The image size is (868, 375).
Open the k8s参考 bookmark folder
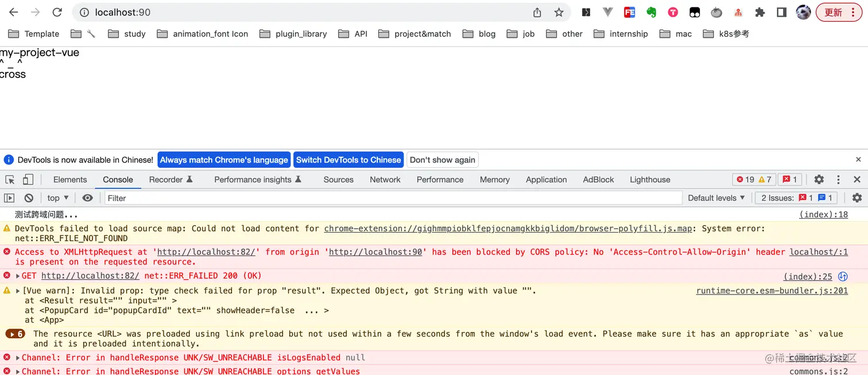tap(726, 34)
